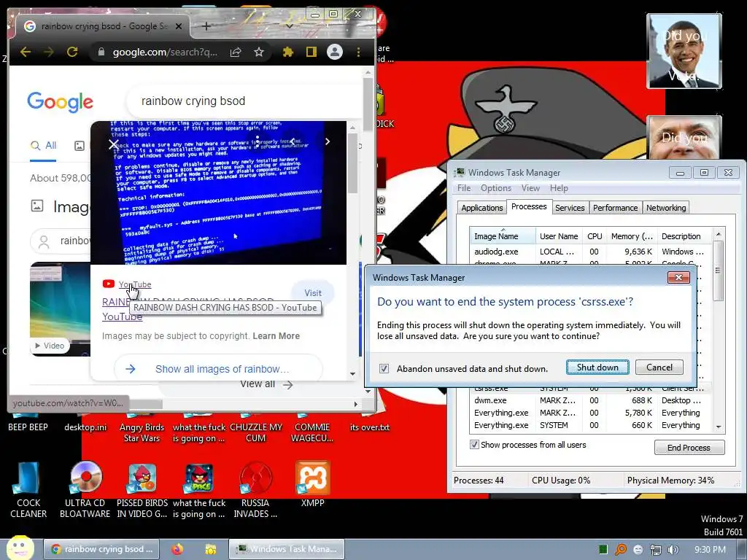
Task: Close the image preview panel with X
Action: pos(113,144)
